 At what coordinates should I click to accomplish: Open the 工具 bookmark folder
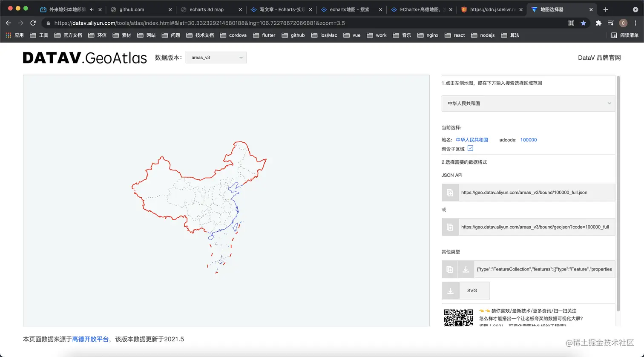coord(39,35)
